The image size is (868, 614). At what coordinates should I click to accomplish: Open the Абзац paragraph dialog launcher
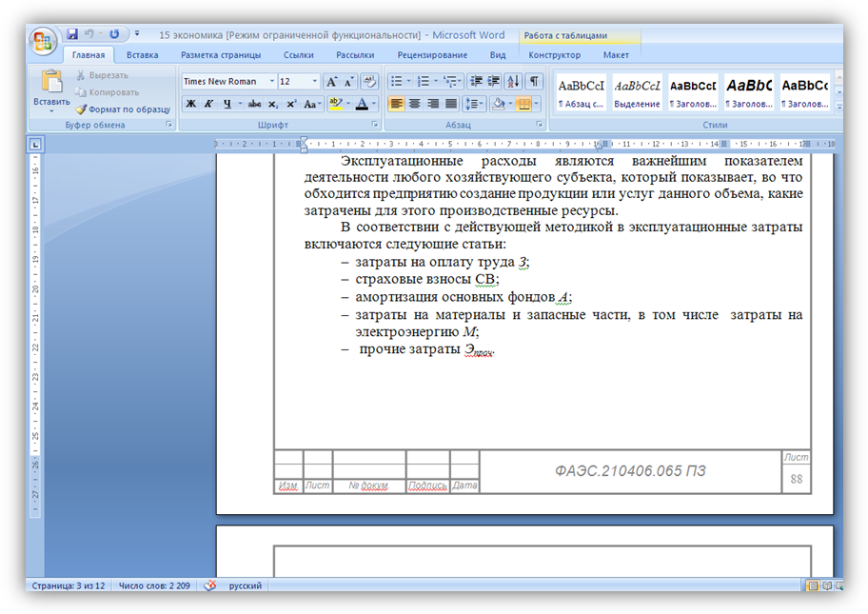tap(540, 125)
